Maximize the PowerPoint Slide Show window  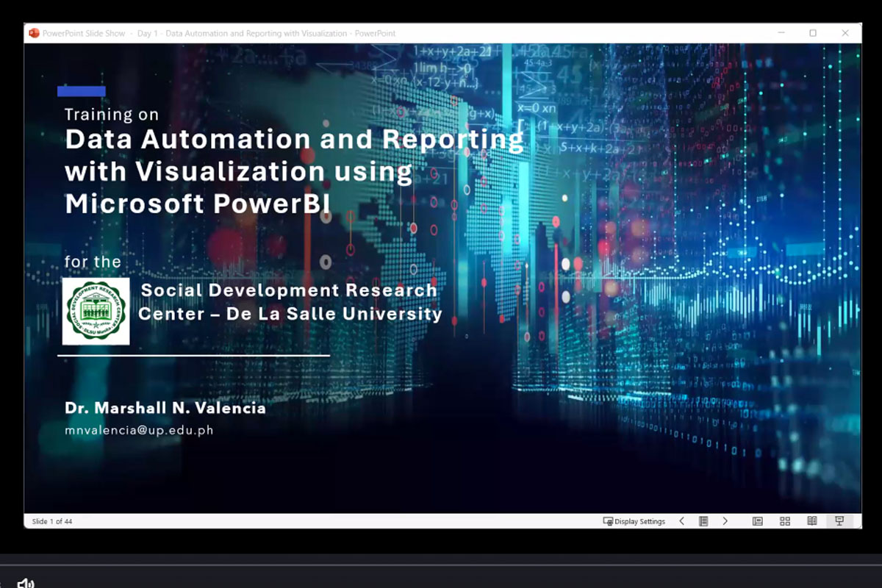(813, 33)
